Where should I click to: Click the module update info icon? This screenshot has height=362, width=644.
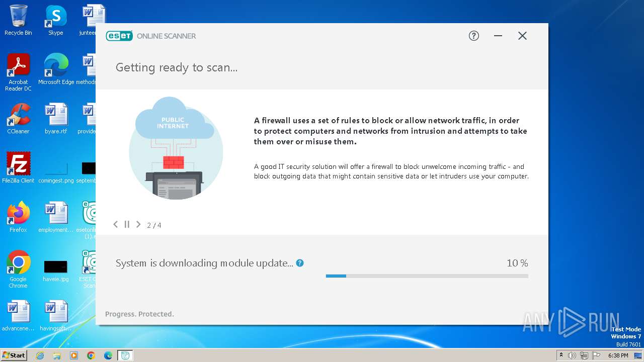tap(300, 263)
